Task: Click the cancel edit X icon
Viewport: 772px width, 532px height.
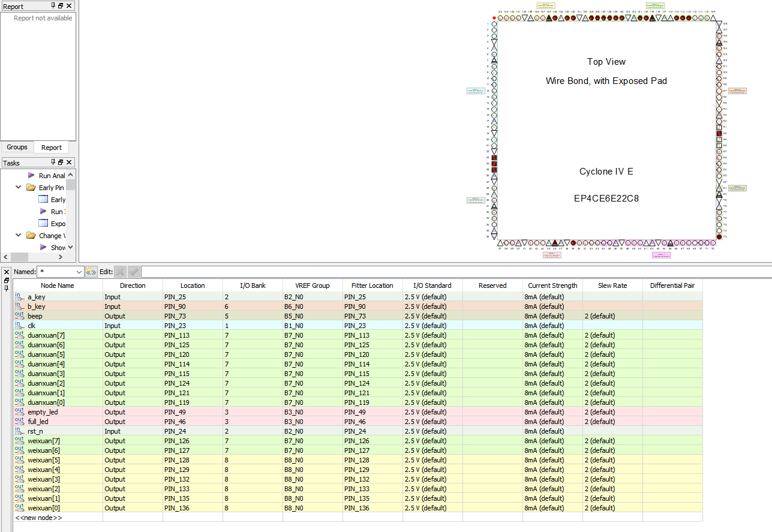Action: [x=120, y=272]
